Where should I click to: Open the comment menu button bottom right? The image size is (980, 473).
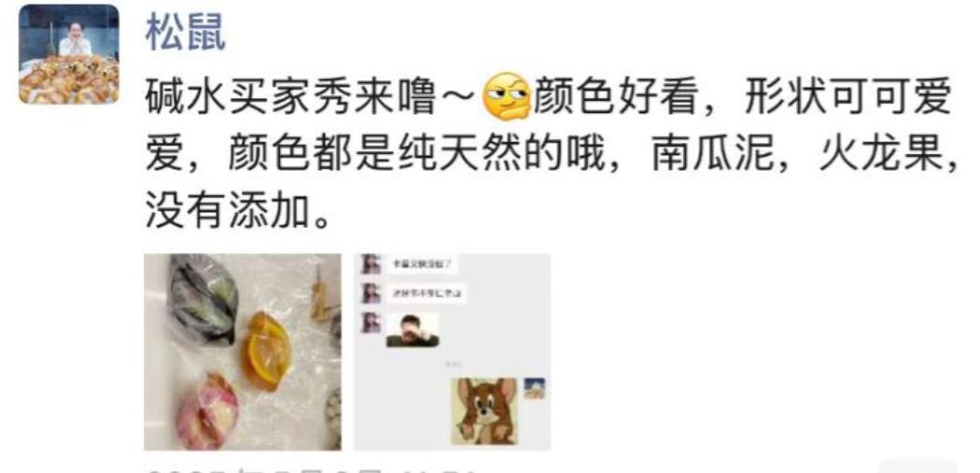coord(917,466)
